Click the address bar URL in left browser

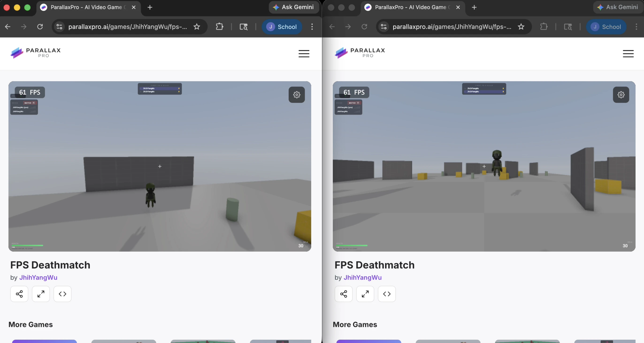click(127, 27)
